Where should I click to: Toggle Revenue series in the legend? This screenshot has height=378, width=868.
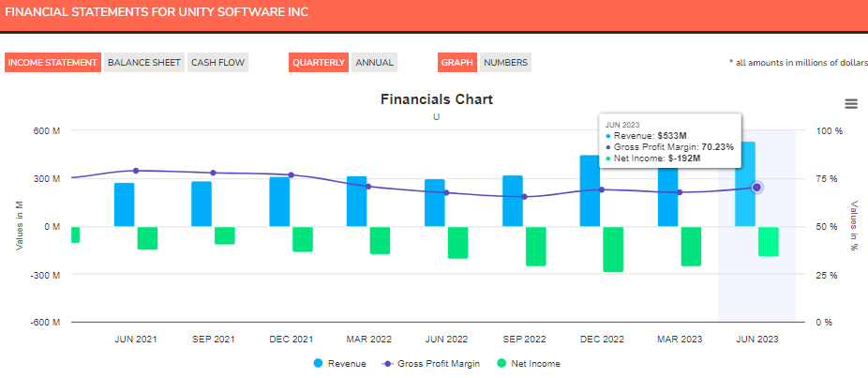click(x=346, y=363)
